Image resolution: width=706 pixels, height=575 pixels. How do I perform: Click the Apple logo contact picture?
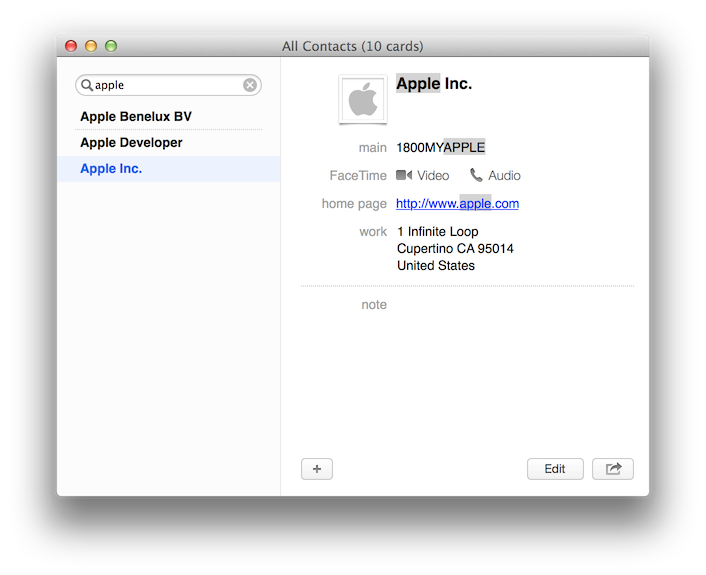coord(363,100)
